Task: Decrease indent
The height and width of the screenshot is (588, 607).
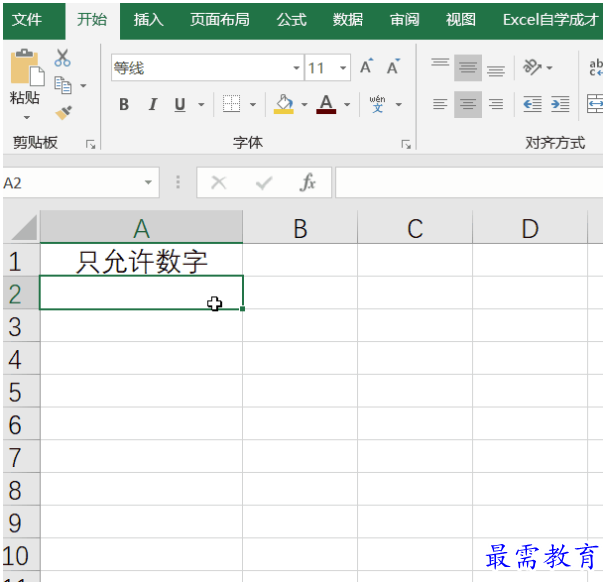Action: click(532, 104)
